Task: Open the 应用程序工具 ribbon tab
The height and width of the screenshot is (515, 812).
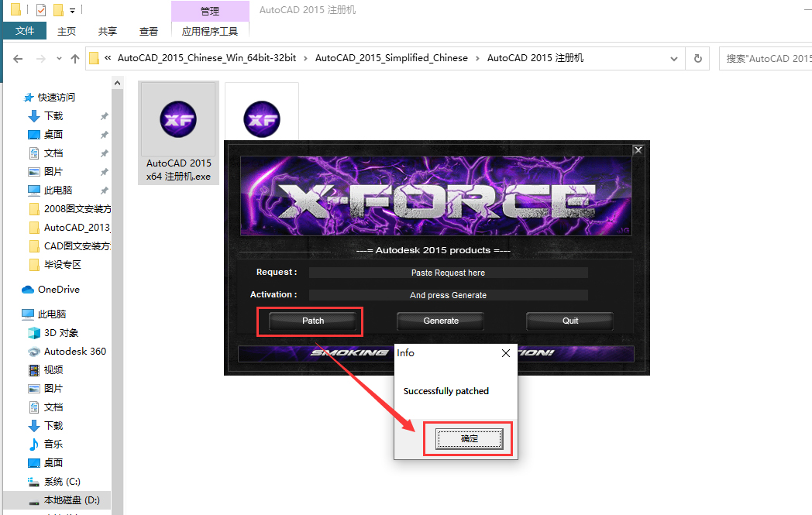Action: click(x=210, y=32)
